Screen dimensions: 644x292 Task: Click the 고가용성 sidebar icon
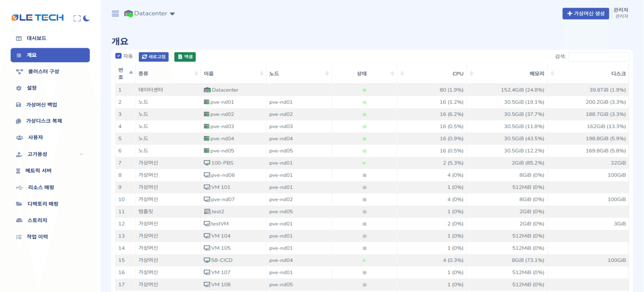click(19, 154)
